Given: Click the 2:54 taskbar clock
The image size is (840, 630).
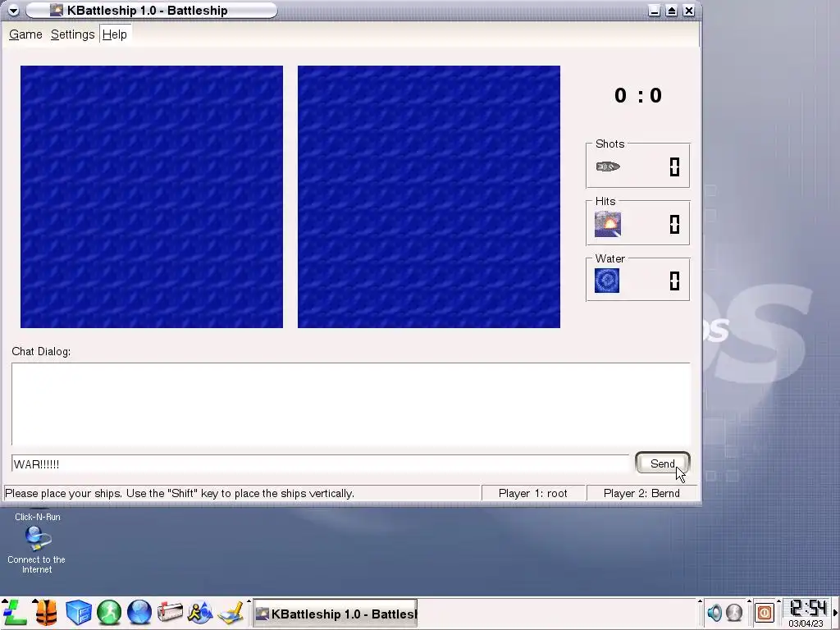Looking at the screenshot, I should (x=808, y=609).
